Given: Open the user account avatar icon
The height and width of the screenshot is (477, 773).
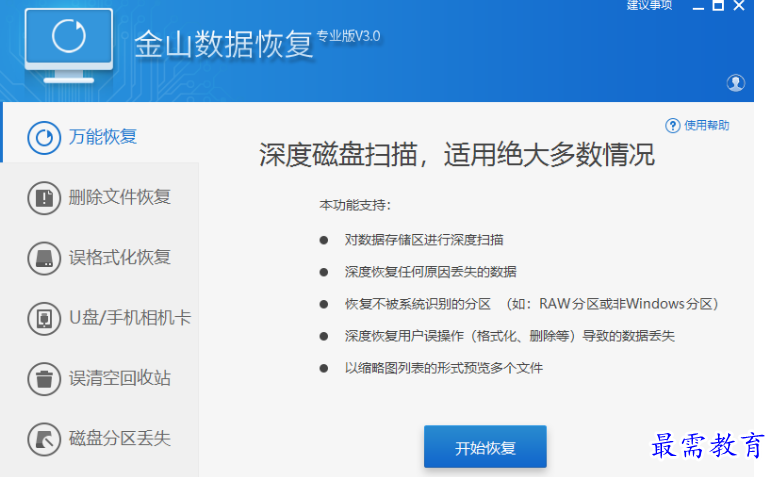Looking at the screenshot, I should (736, 83).
